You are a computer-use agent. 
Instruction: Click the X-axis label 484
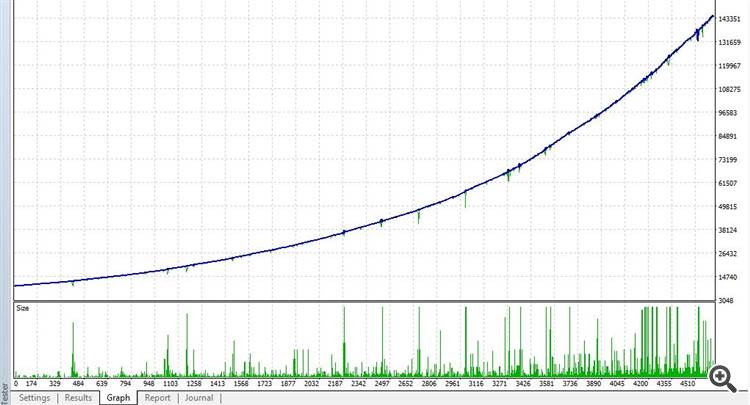click(x=78, y=383)
